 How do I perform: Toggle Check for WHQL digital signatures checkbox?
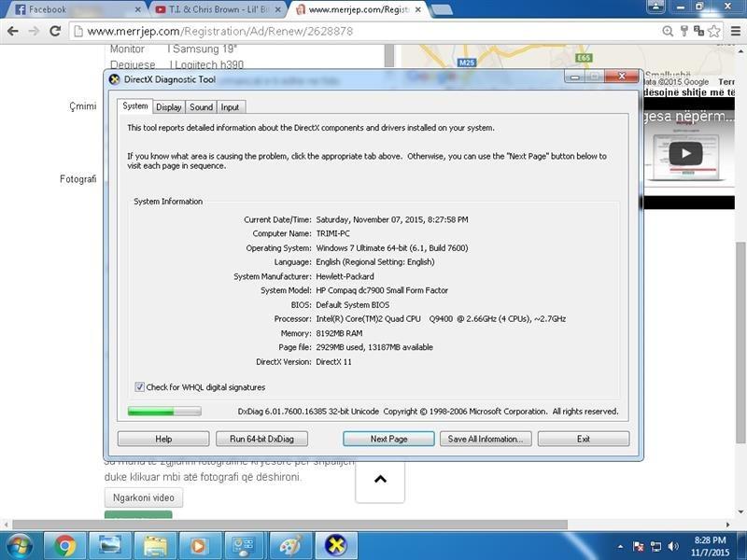click(x=139, y=386)
